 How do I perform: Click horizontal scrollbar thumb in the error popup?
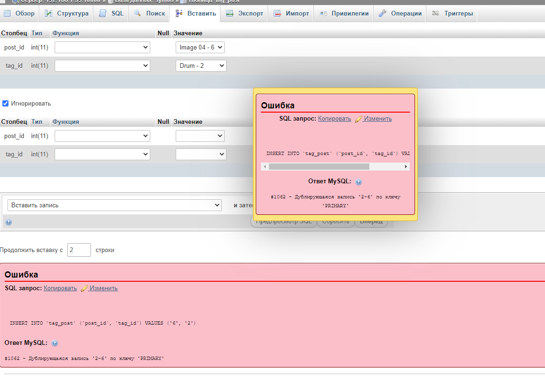click(x=319, y=167)
